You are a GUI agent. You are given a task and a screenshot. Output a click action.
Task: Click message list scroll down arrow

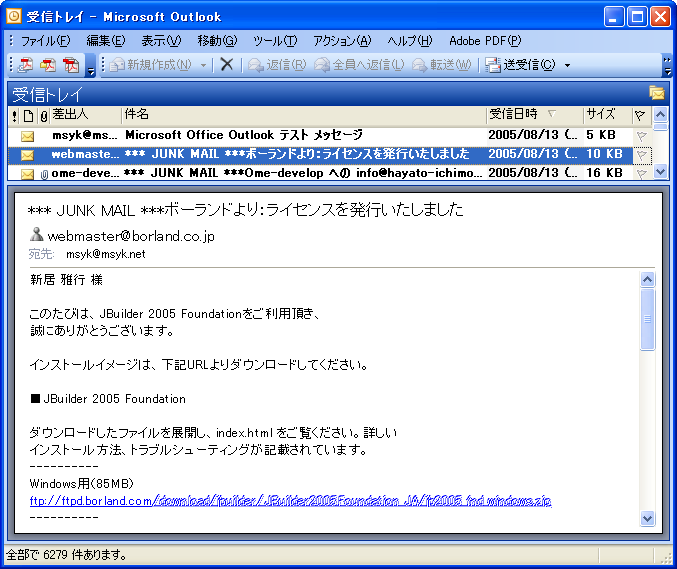659,172
